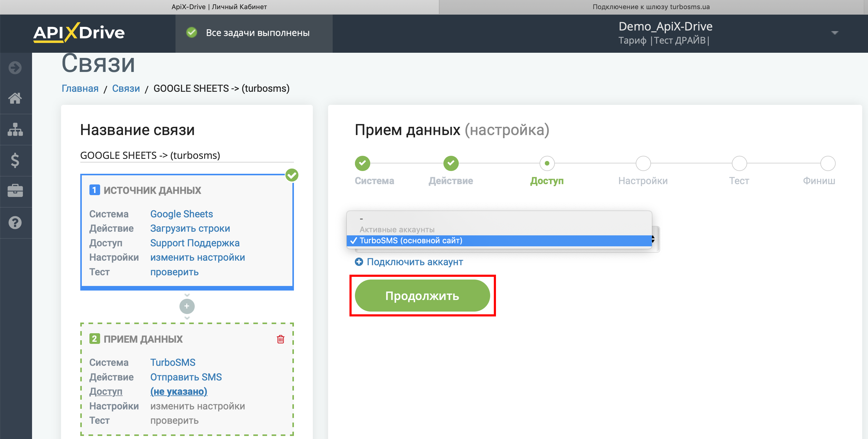Choose the empty dash option in dropdown
The image size is (868, 439).
point(499,219)
